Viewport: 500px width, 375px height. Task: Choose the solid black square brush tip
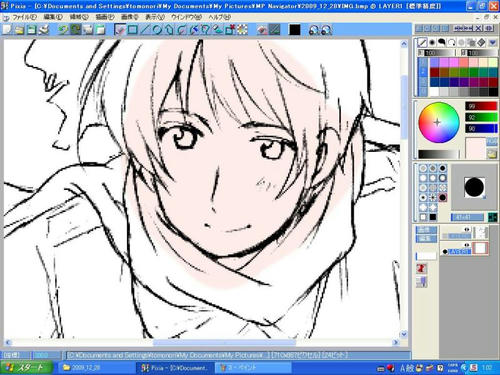click(x=433, y=217)
